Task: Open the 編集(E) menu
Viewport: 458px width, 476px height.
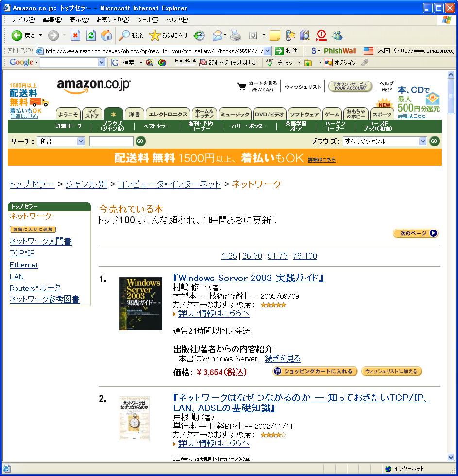Action: (52, 20)
